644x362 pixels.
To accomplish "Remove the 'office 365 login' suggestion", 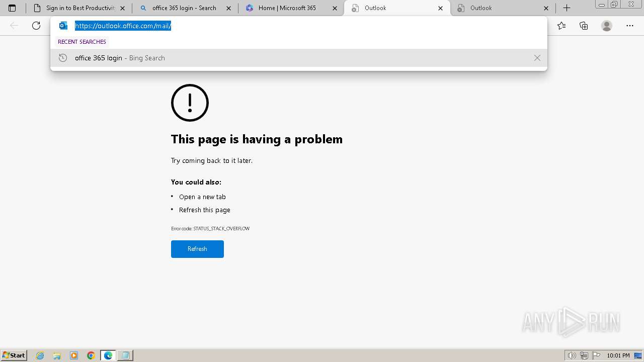I will (537, 58).
